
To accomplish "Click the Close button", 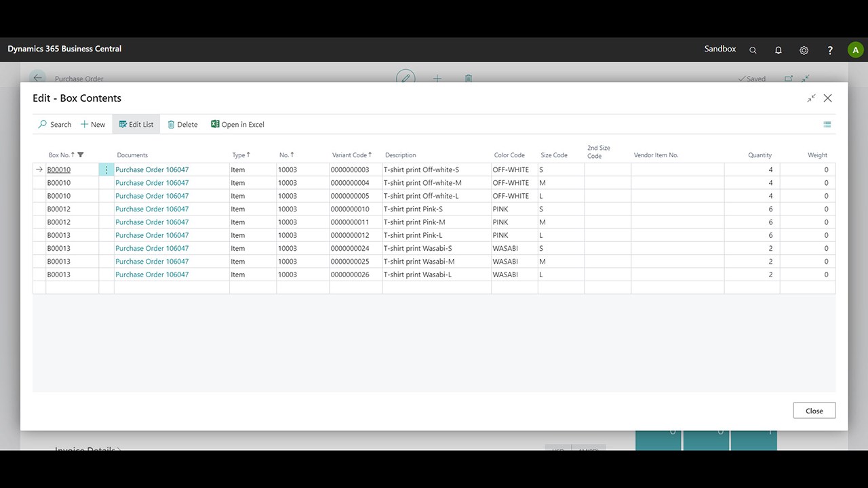I will 814,411.
